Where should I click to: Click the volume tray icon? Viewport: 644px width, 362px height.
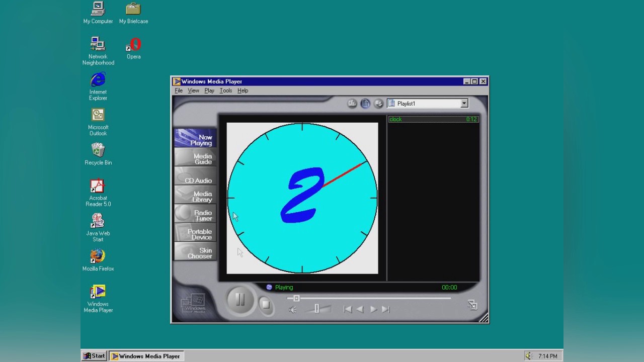coord(529,356)
